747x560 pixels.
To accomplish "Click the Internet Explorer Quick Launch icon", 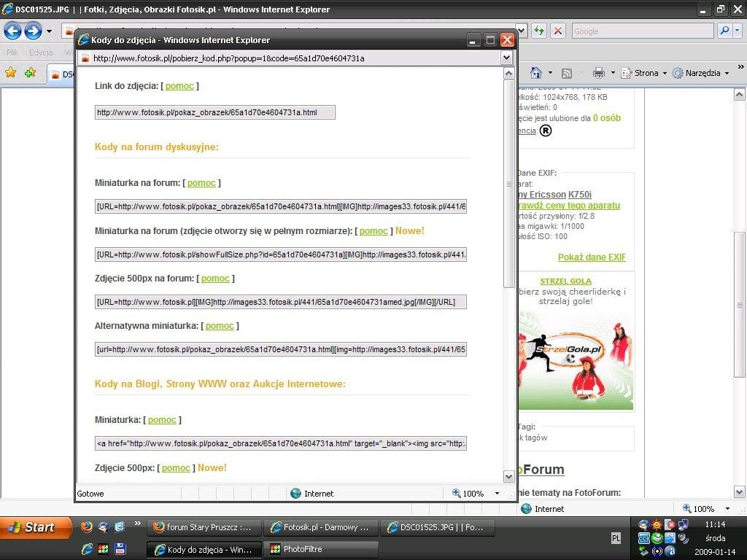I will (x=88, y=548).
